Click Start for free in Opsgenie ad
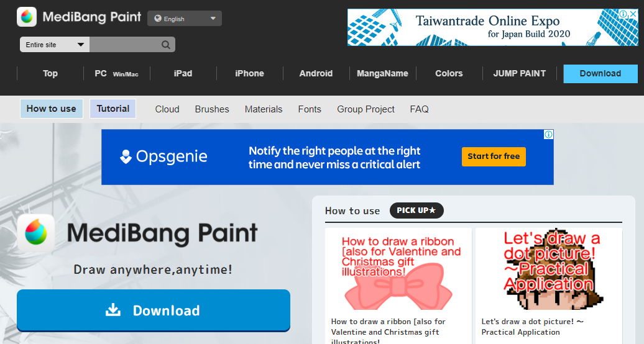The width and height of the screenshot is (644, 344). click(x=494, y=156)
